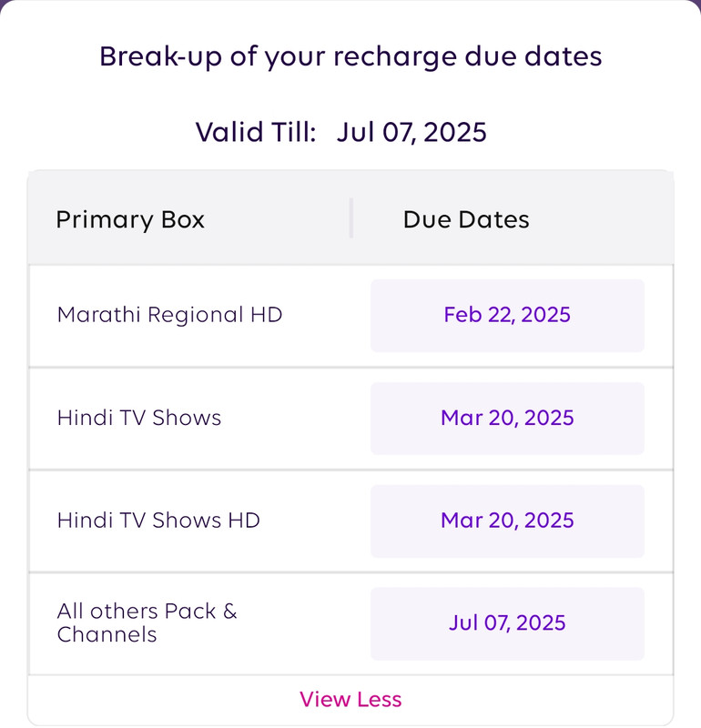Select All others Pack & Channels row
701x728 pixels.
350,623
